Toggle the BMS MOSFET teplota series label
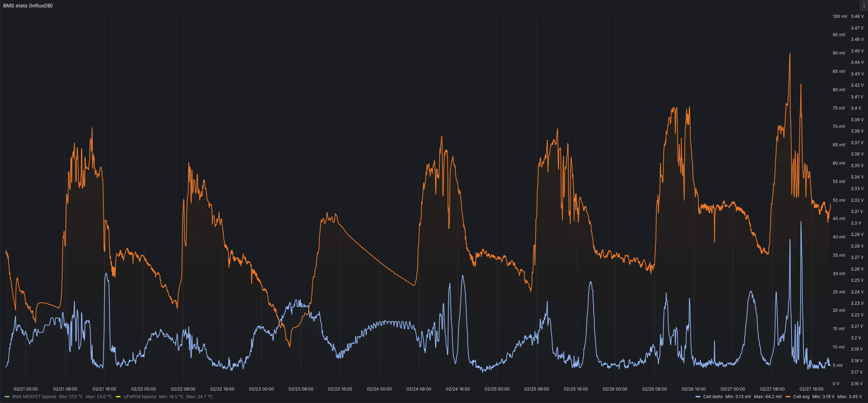The image size is (868, 403). [34, 397]
